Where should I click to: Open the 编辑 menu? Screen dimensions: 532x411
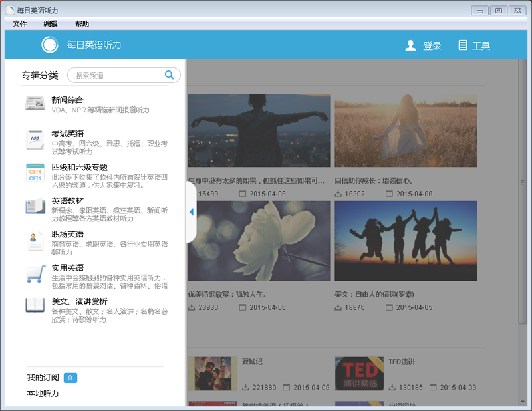point(51,24)
